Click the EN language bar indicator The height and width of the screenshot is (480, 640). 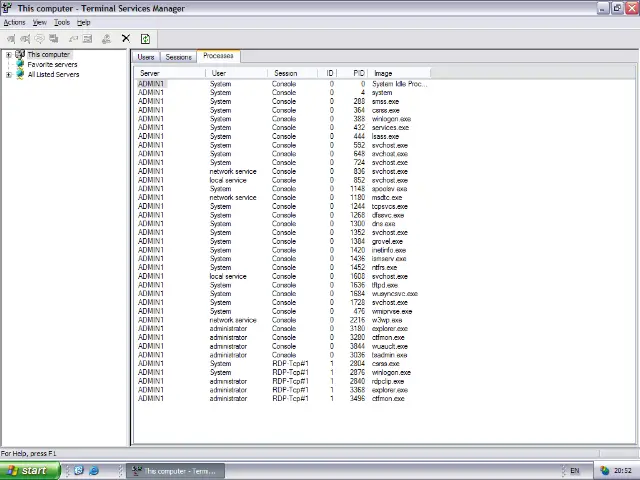[575, 471]
